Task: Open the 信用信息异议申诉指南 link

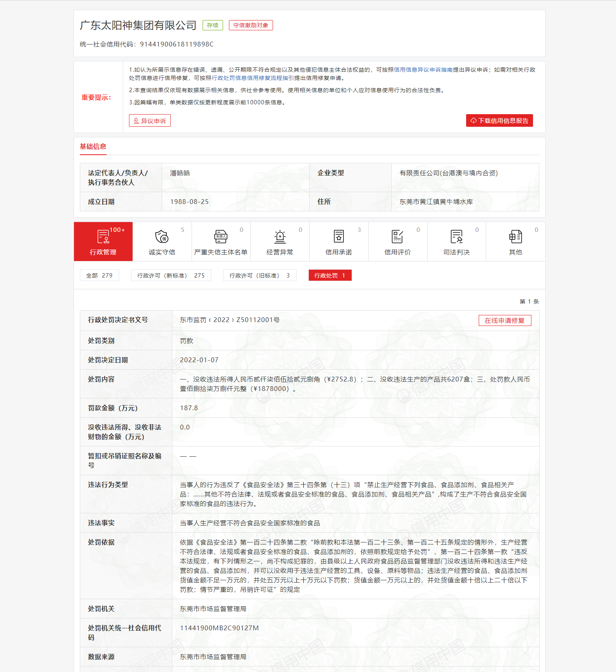Action: click(x=423, y=70)
